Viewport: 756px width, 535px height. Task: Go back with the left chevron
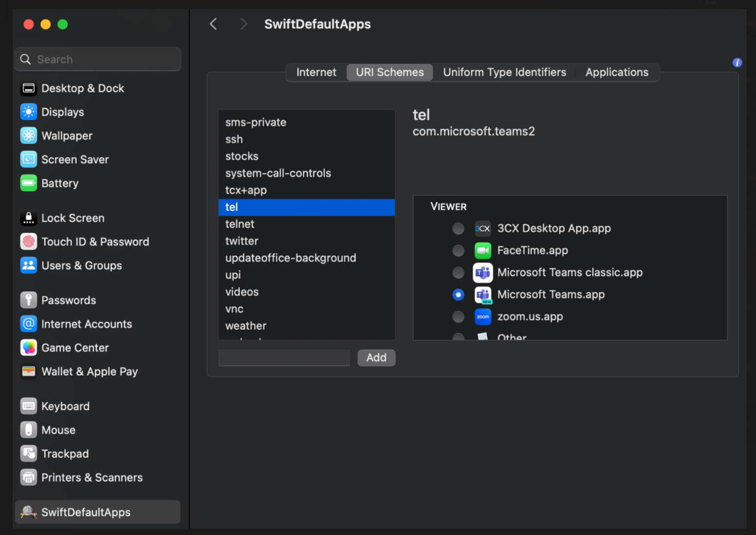[213, 24]
